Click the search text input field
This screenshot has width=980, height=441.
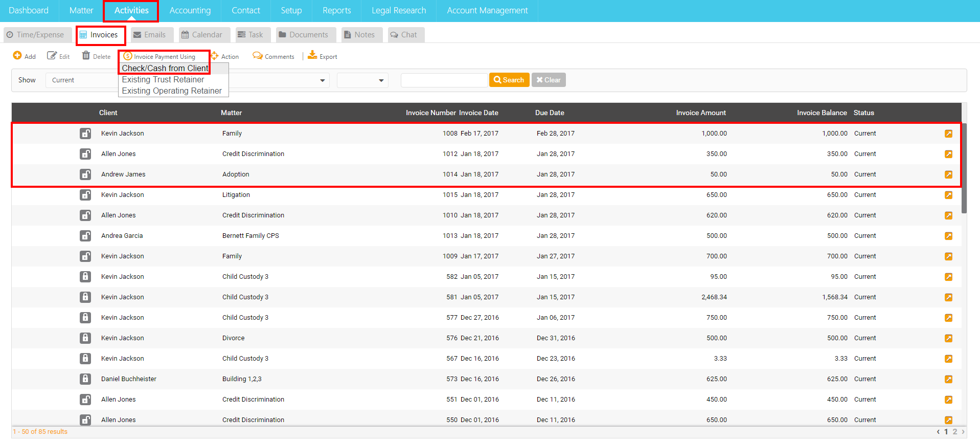click(444, 80)
